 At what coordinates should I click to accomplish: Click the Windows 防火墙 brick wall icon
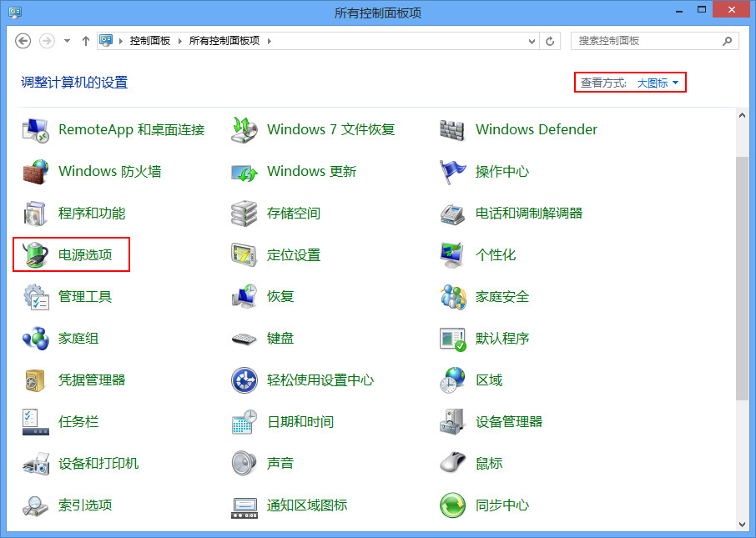pos(36,172)
